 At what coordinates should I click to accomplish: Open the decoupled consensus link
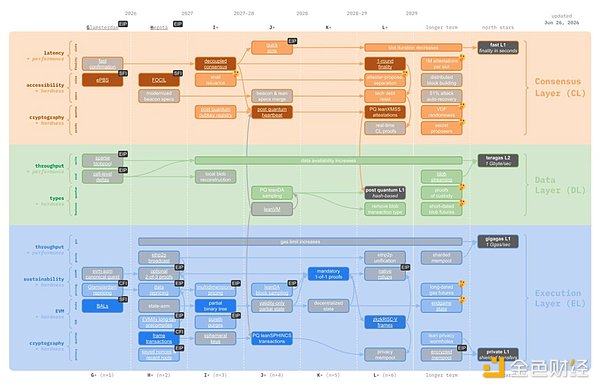click(215, 64)
